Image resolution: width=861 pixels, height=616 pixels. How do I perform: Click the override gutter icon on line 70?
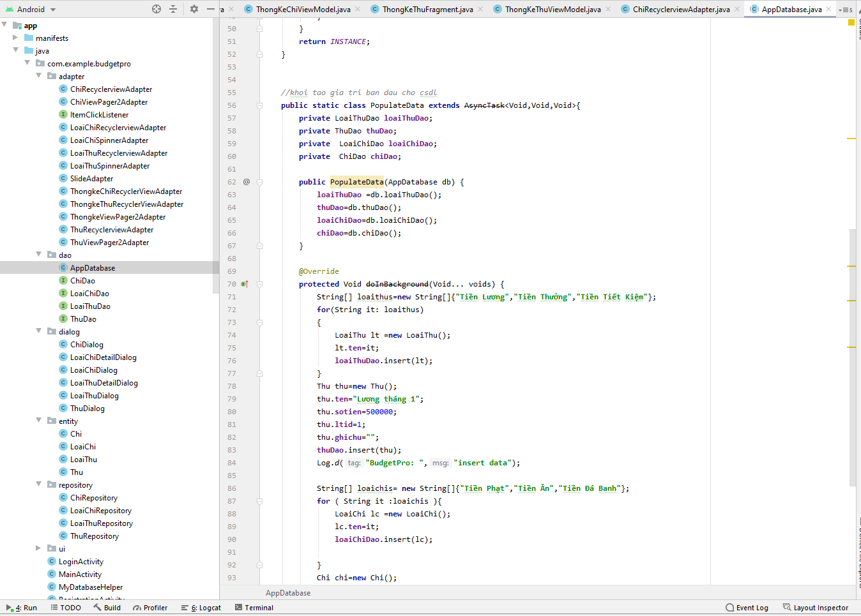tap(244, 284)
